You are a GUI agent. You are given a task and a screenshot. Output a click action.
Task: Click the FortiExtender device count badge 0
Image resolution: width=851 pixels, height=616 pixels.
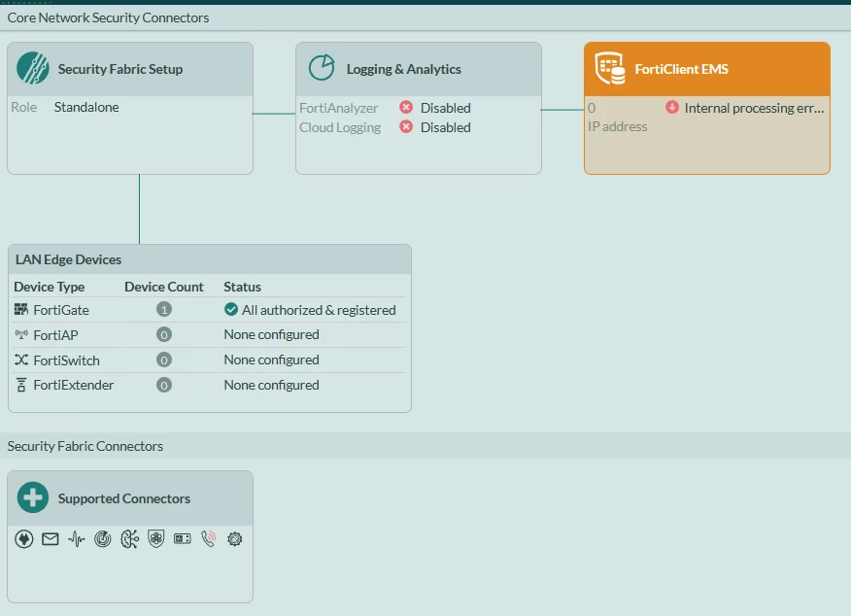tap(164, 385)
